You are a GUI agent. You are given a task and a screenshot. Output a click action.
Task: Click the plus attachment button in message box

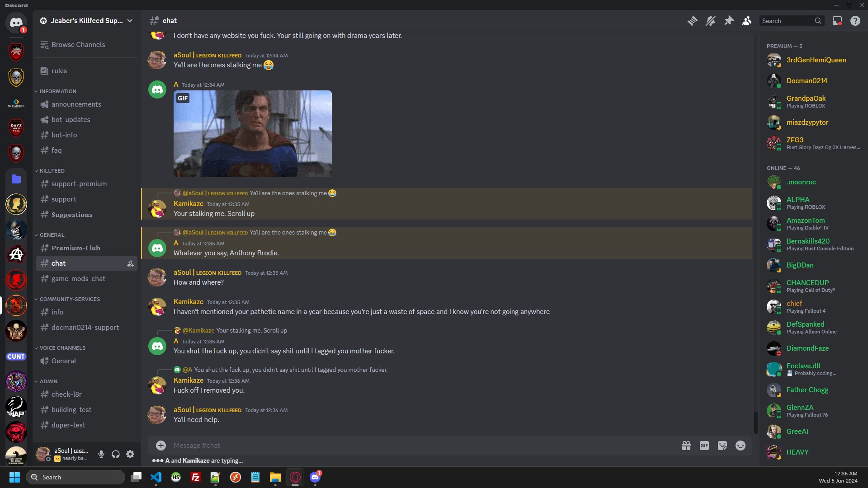pyautogui.click(x=161, y=446)
